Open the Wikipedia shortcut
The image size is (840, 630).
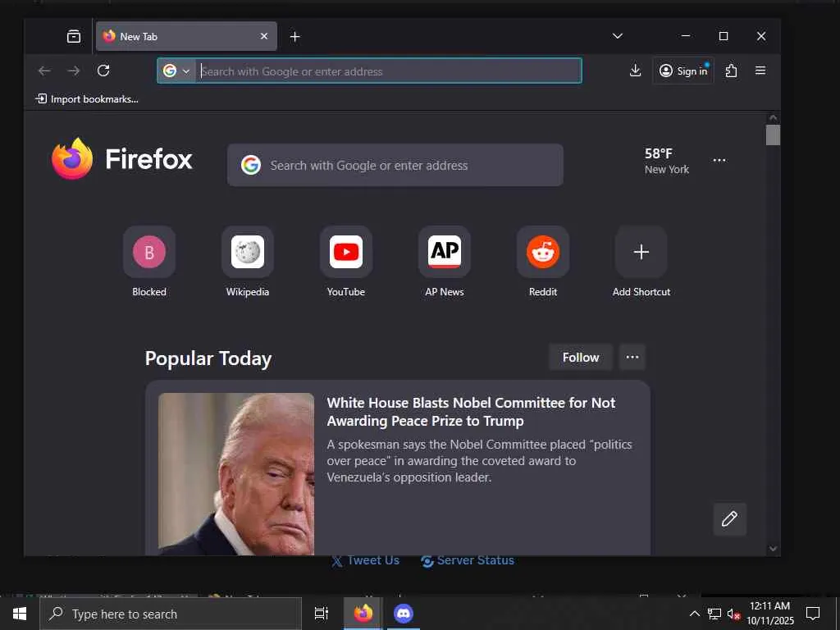click(248, 262)
